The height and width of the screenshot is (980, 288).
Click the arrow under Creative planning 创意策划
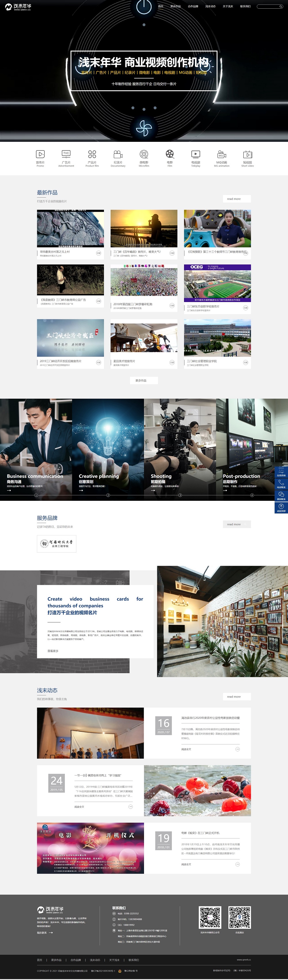81,490
